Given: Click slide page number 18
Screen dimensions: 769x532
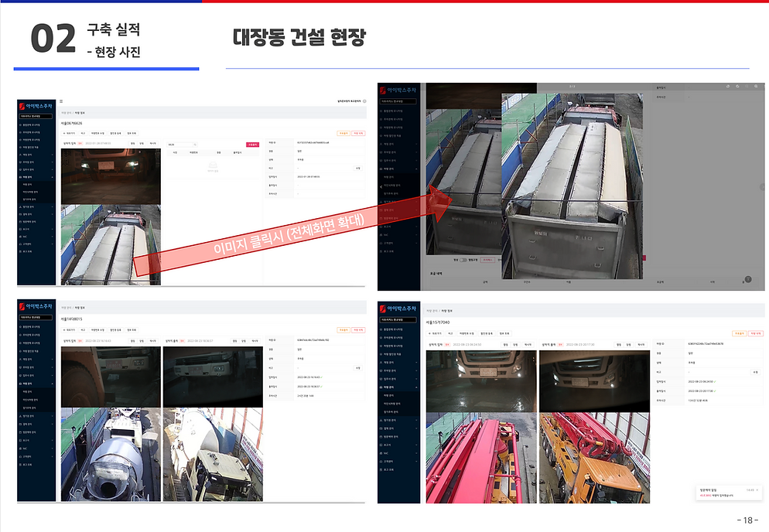Looking at the screenshot, I should 748,520.
